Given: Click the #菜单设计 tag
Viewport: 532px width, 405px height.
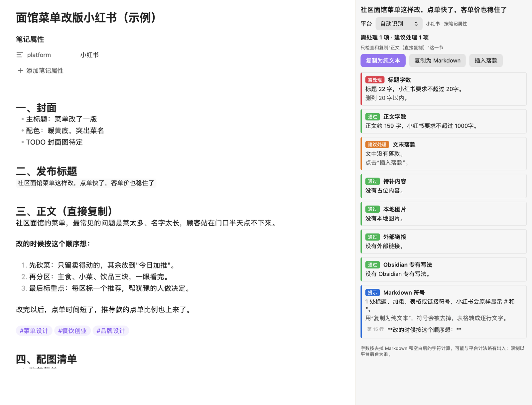Looking at the screenshot, I should (34, 331).
